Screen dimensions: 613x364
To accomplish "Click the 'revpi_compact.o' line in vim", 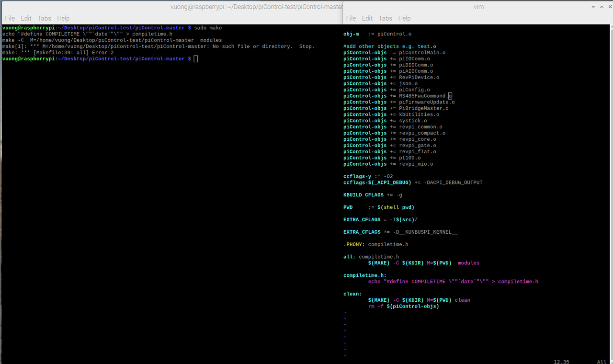I will click(395, 134).
